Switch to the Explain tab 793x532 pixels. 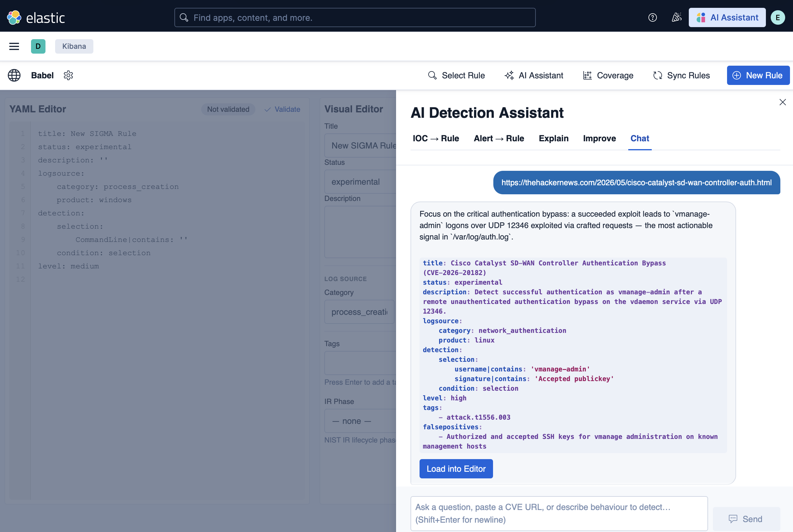point(554,139)
